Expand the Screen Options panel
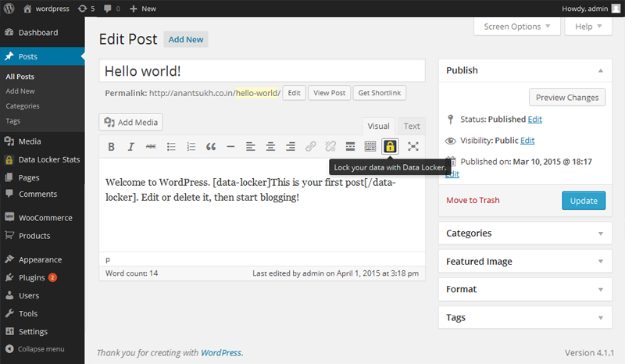 517,27
